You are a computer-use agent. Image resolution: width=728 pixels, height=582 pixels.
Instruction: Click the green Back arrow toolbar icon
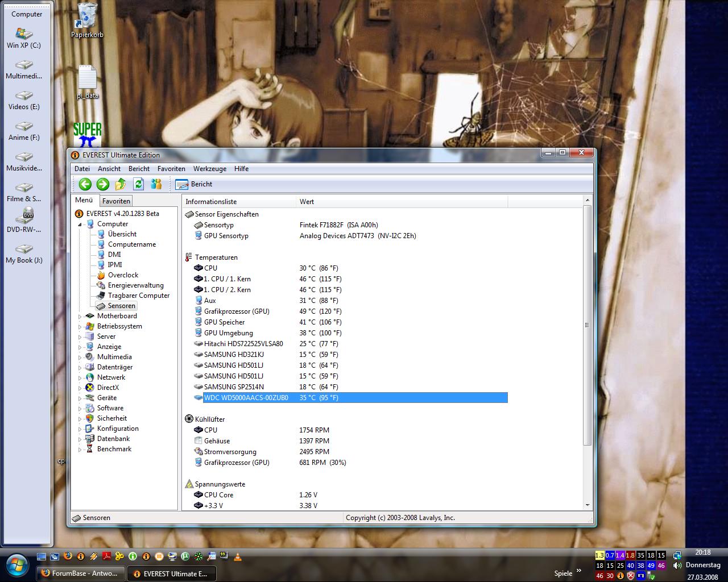(x=85, y=184)
